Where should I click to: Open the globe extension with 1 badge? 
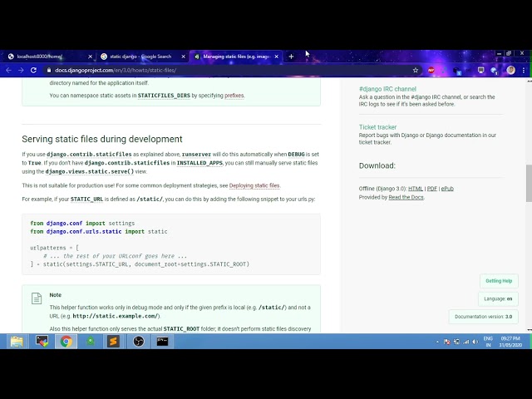tap(494, 71)
